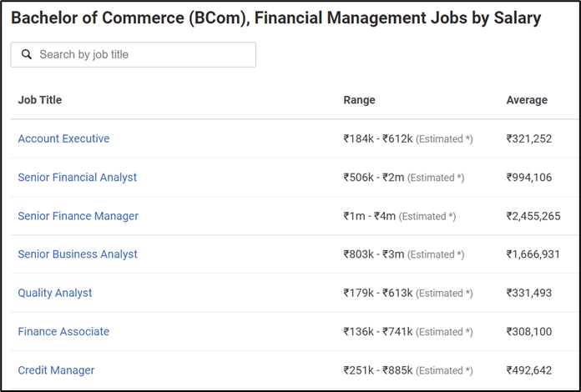Open the Senior Business Analyst link
581x392 pixels.
[x=78, y=254]
